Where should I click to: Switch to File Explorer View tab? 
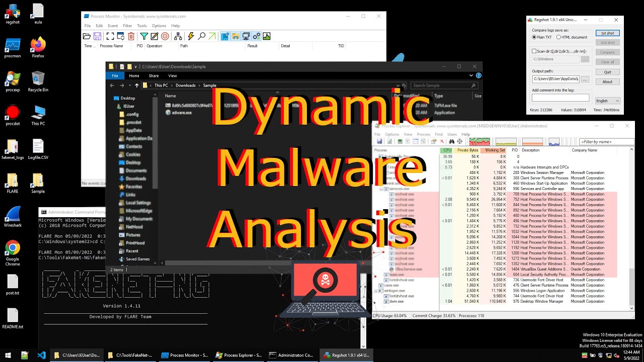point(173,76)
